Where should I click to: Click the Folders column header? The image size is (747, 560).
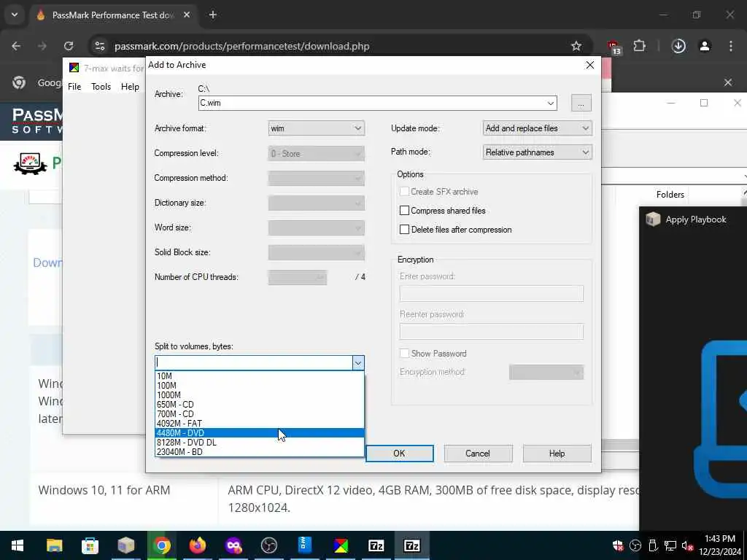(670, 194)
